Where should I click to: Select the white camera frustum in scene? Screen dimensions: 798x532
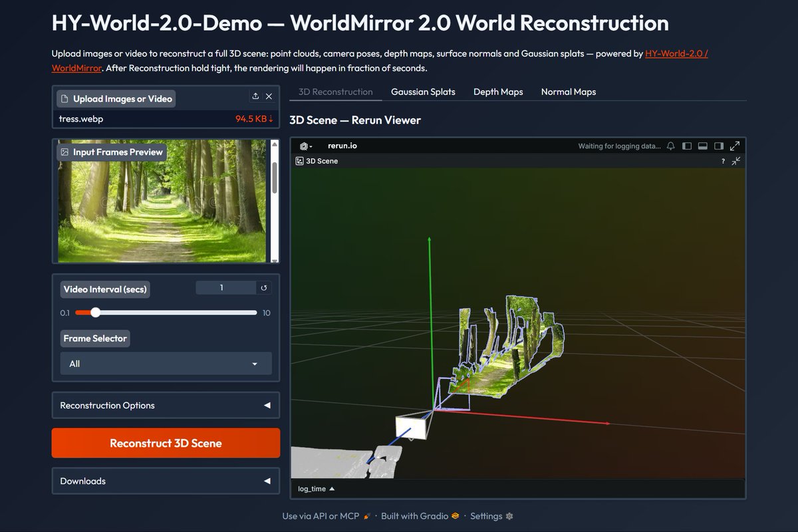point(411,426)
